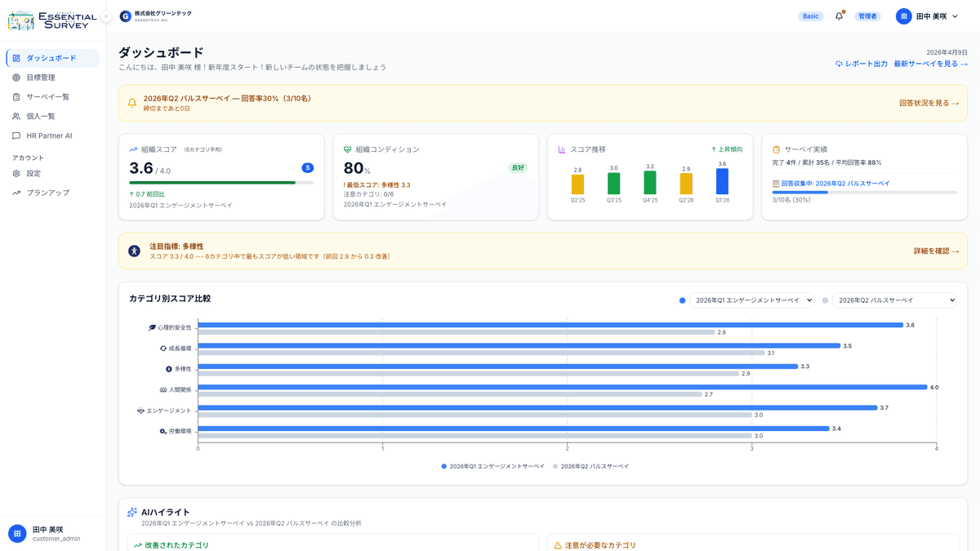
Task: Click the AIハイライト sparkle icon
Action: point(132,513)
